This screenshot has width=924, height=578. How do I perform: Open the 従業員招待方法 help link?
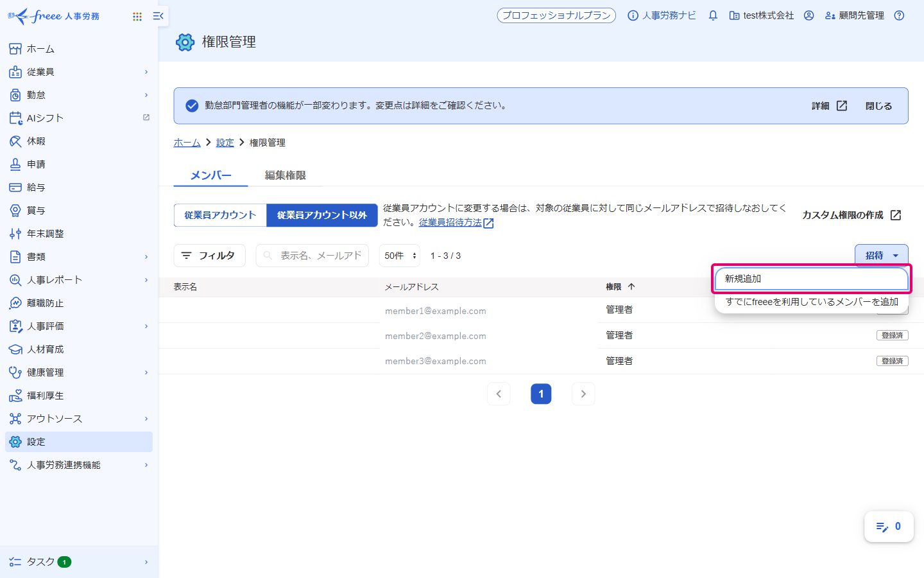(x=456, y=222)
